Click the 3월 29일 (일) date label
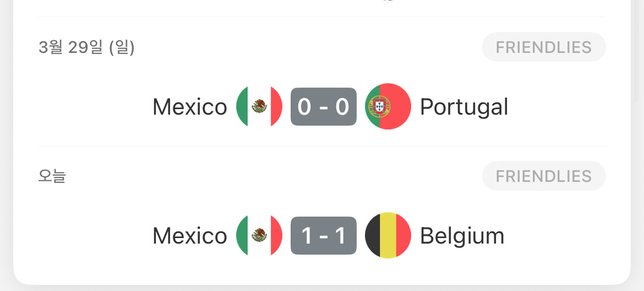 tap(86, 47)
